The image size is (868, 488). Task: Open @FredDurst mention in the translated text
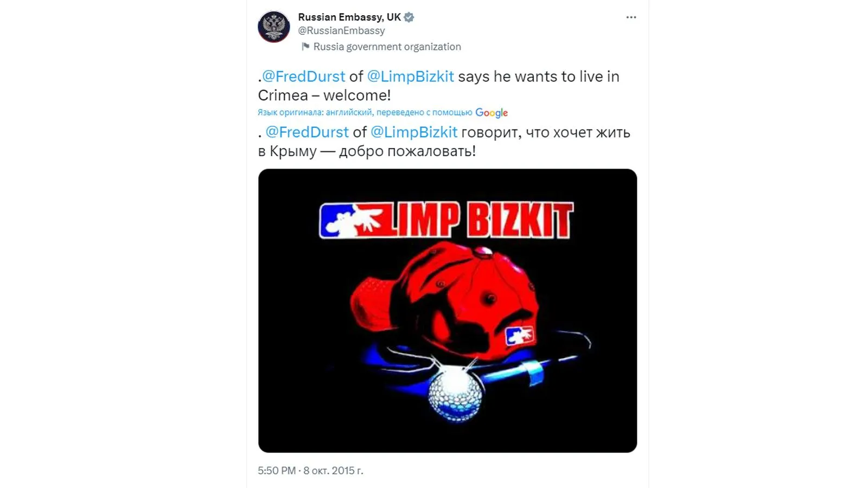[307, 132]
